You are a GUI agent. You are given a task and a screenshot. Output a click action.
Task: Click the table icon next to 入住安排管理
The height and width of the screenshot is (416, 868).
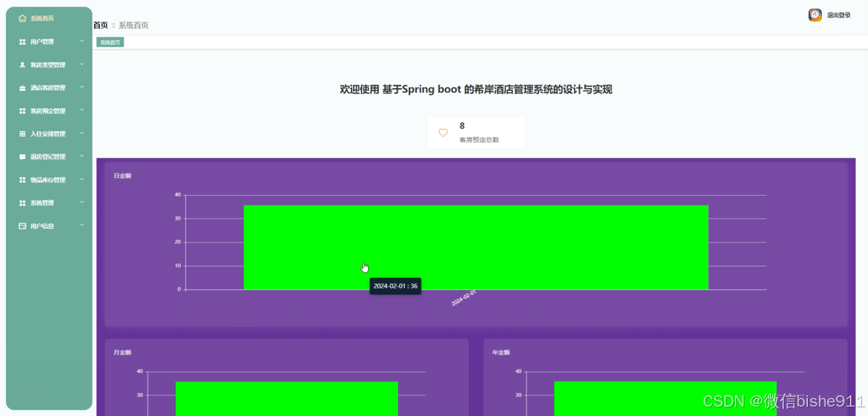[23, 134]
